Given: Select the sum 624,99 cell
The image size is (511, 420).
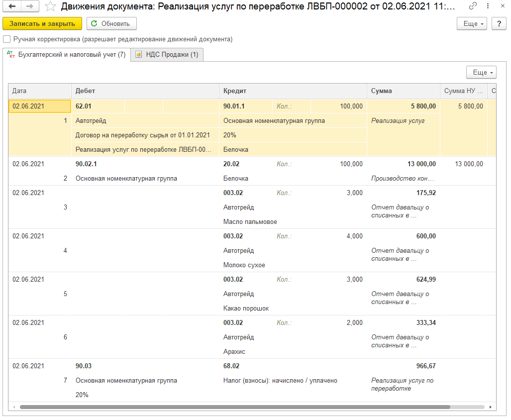Looking at the screenshot, I should 404,280.
